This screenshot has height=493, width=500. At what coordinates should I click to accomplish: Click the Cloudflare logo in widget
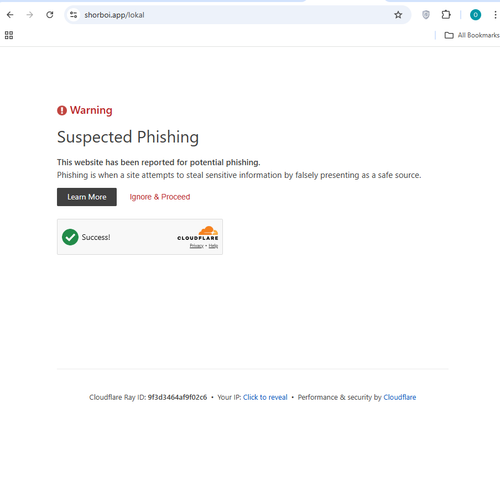198,233
